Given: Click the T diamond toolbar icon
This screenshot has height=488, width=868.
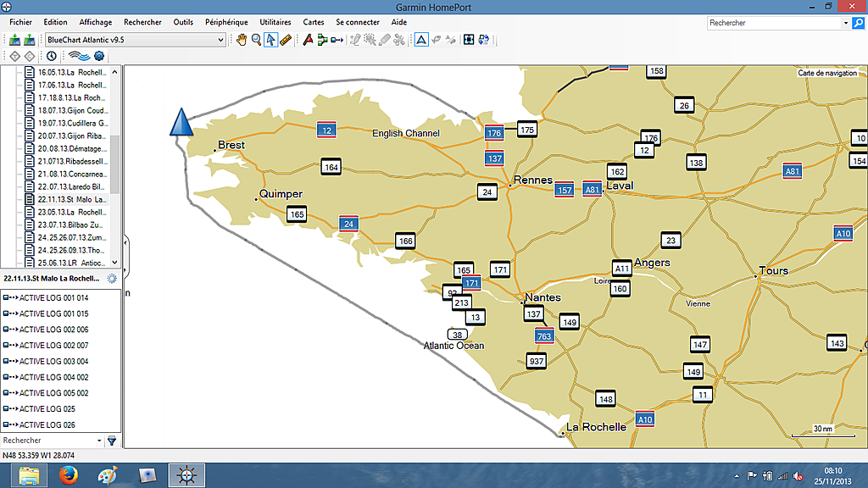Looking at the screenshot, I should pos(15,56).
